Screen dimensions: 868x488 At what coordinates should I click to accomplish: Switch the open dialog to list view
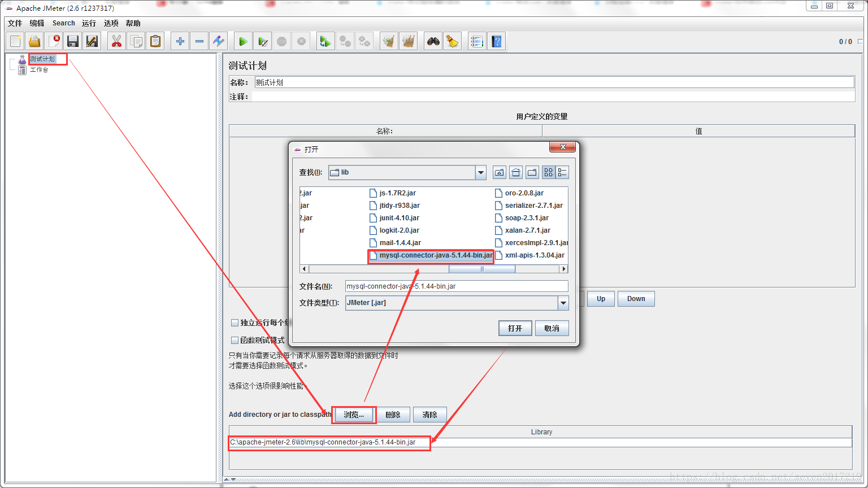click(548, 172)
